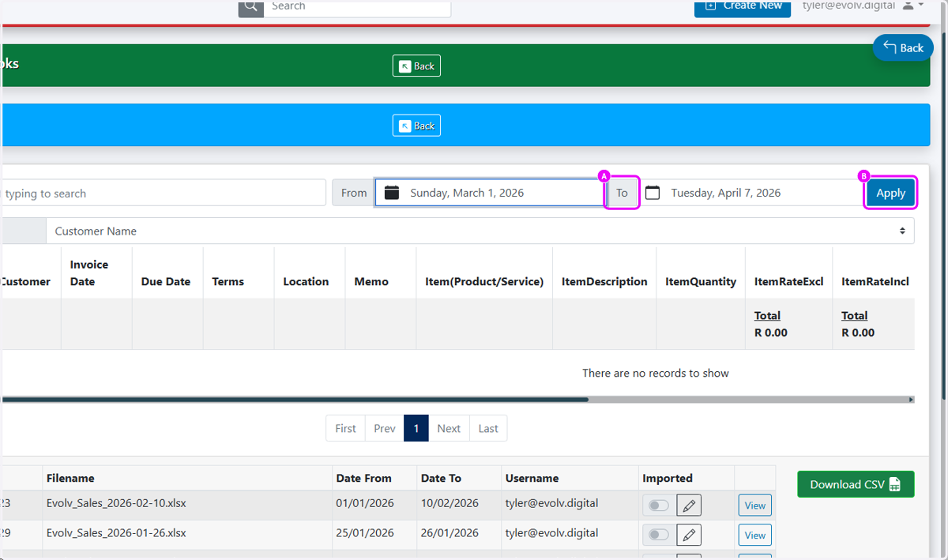Toggle Imported for Evolv_Sales_2026-01-26.xlsx

(659, 535)
